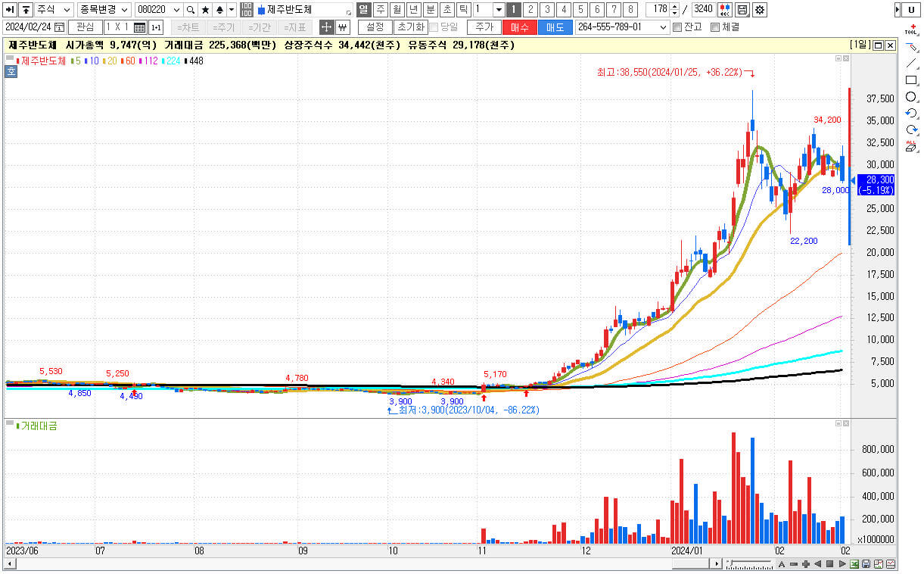
Task: Click the pin window arrow icon at top left
Action: 10,10
